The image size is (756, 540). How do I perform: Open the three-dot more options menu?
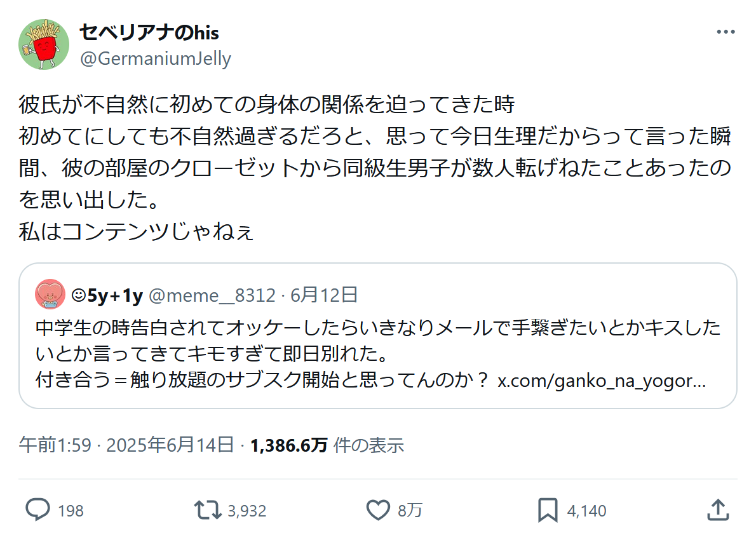pyautogui.click(x=726, y=32)
